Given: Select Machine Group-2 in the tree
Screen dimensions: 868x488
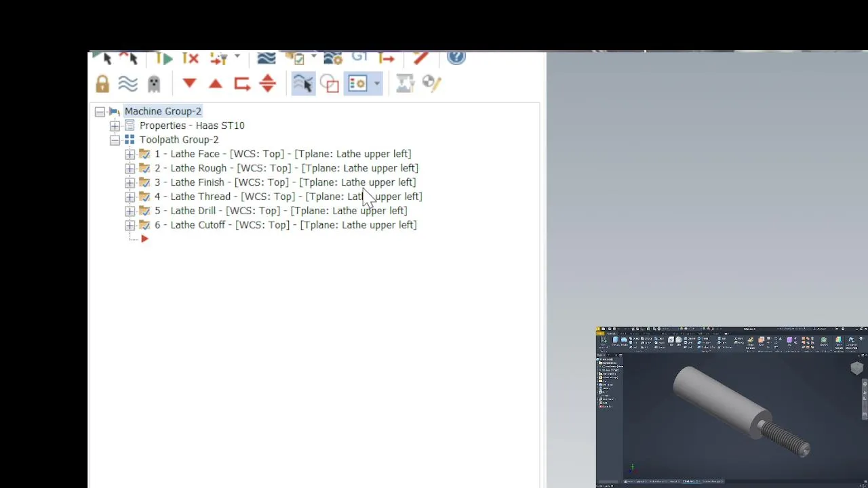Looking at the screenshot, I should click(163, 111).
